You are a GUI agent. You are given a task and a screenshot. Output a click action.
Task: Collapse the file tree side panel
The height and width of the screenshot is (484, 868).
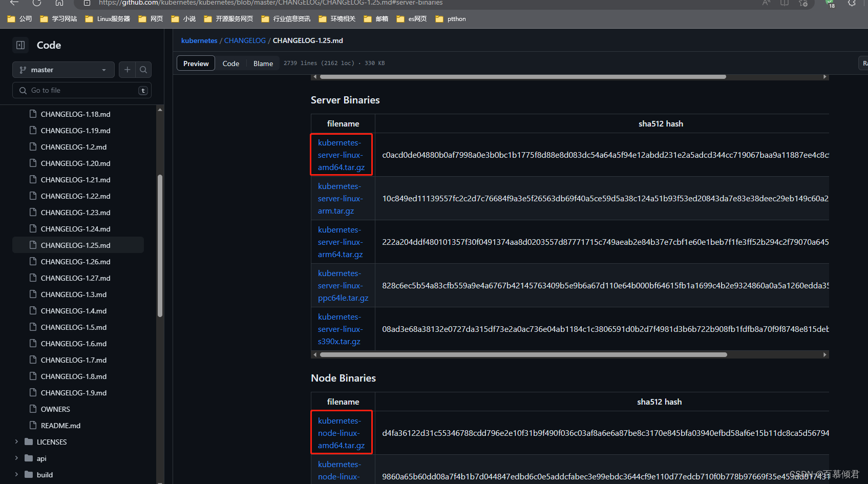point(20,45)
